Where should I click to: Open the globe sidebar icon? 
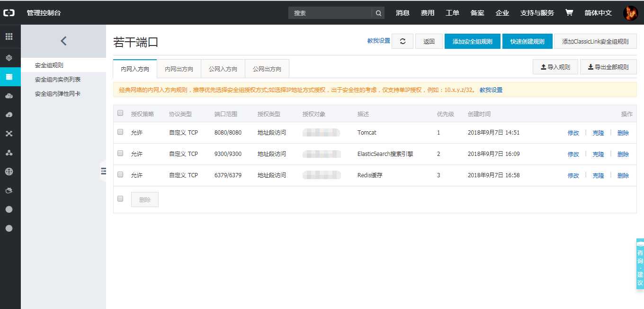click(x=9, y=172)
